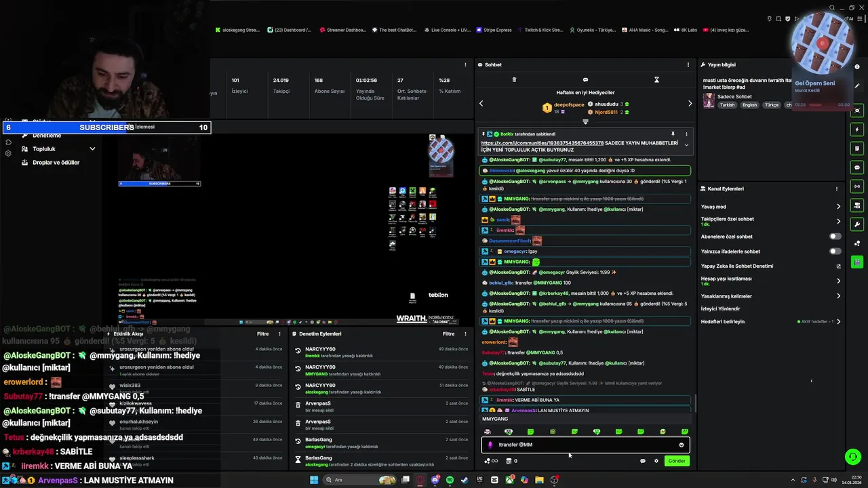Go to next gifters leaderboard page
868x488 pixels.
(x=690, y=104)
